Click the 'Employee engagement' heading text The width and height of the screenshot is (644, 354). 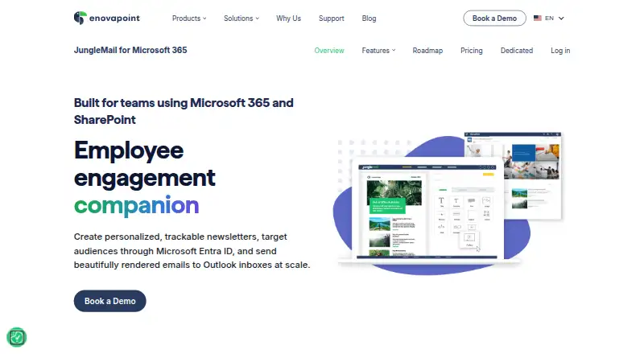(x=145, y=164)
